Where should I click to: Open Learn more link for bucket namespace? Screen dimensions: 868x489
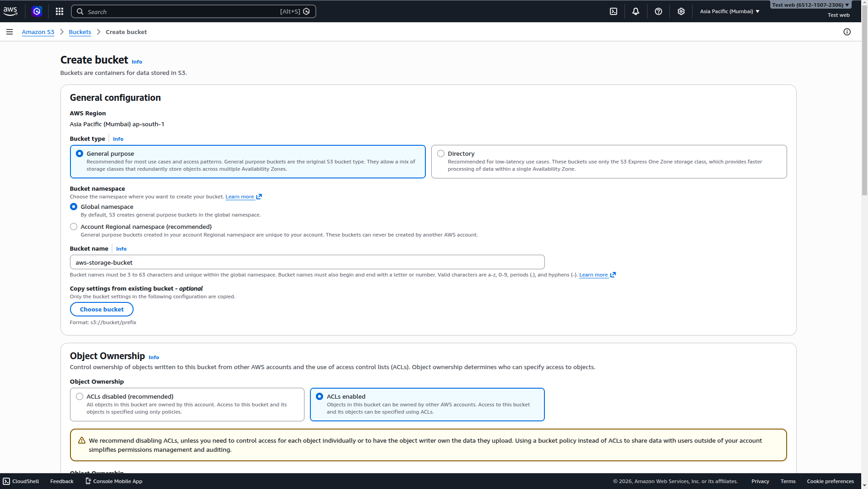(x=244, y=197)
